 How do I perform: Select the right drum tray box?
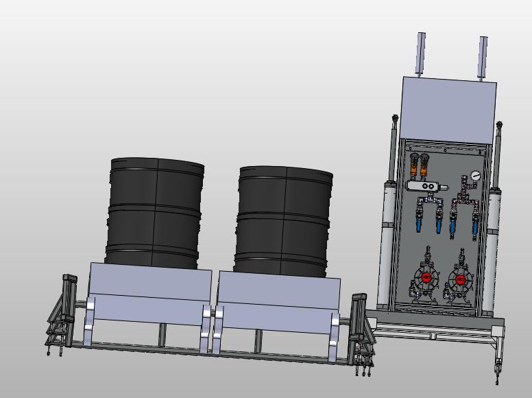278,302
